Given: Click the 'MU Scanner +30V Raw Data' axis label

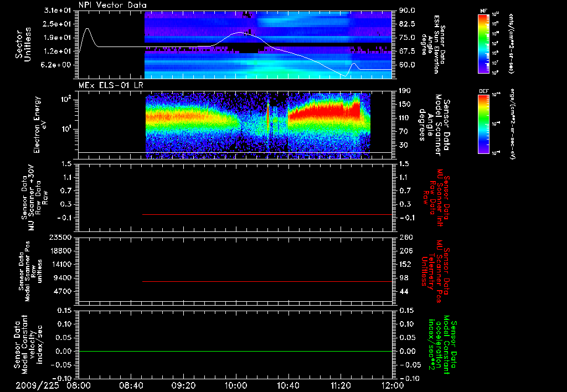Looking at the screenshot, I should click(35, 198).
